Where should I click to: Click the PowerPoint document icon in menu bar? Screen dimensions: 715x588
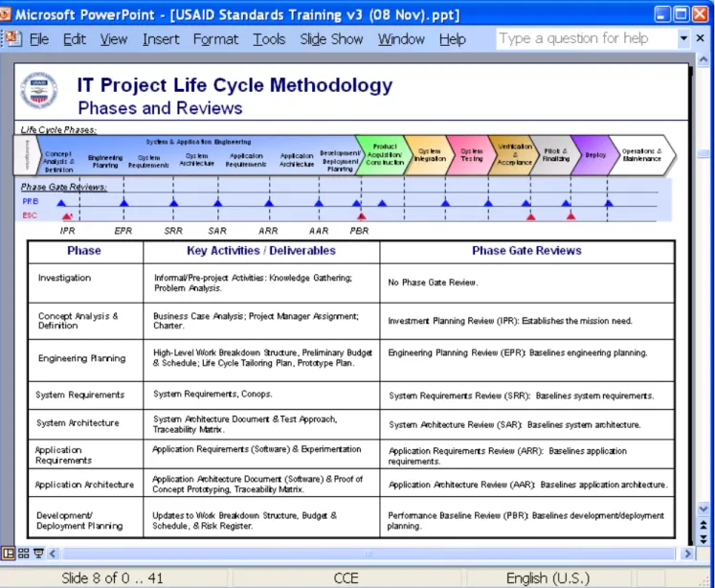(12, 38)
